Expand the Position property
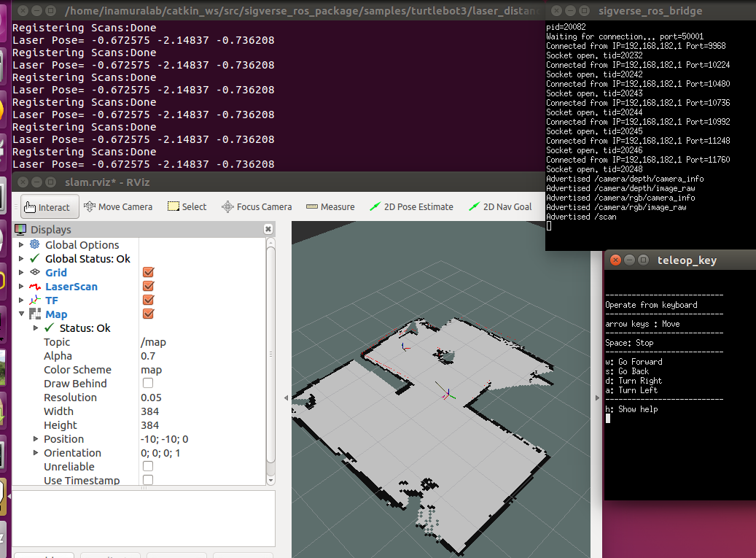The image size is (756, 558). (x=36, y=439)
